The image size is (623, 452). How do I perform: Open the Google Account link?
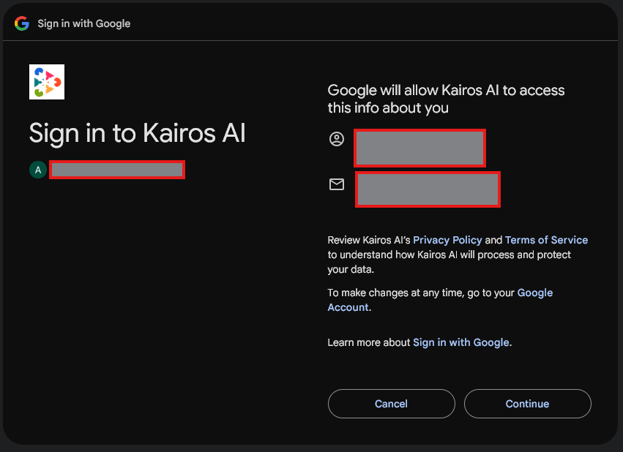pos(440,300)
